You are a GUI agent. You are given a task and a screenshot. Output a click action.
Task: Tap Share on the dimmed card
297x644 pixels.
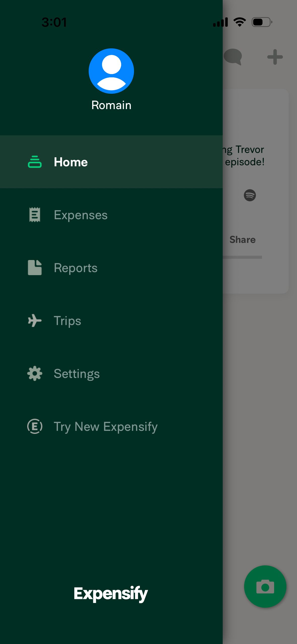243,240
